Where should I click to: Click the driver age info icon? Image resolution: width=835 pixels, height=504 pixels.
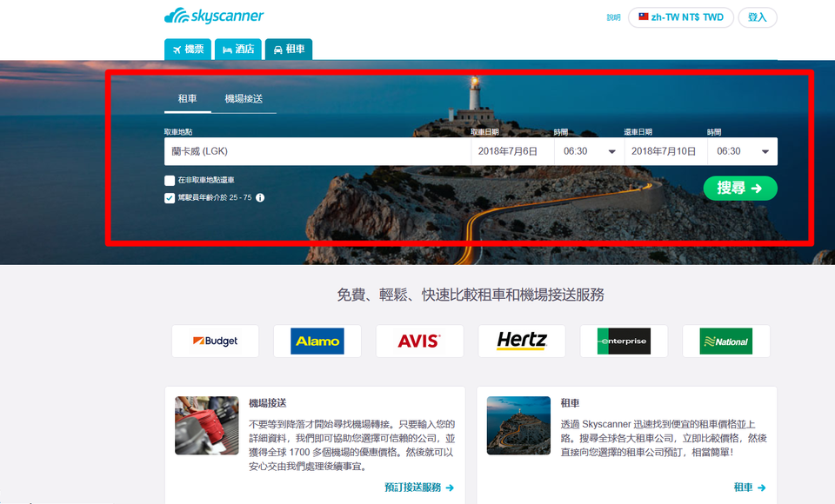[260, 198]
